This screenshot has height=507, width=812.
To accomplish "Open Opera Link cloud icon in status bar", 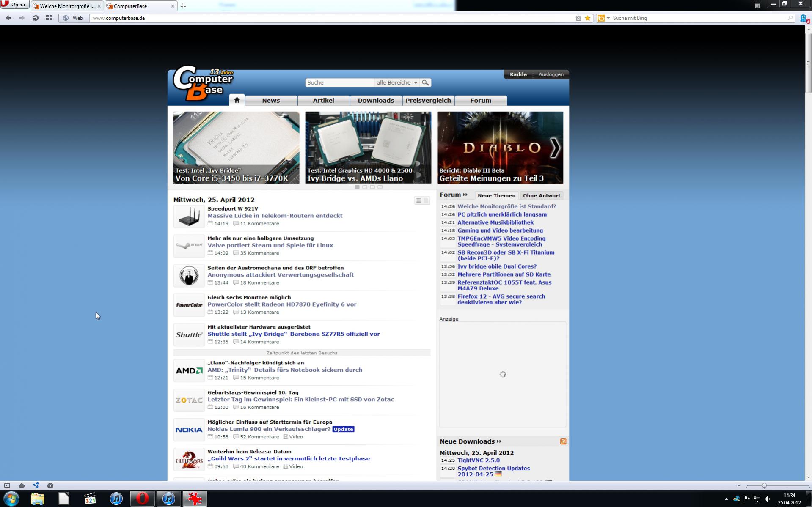I will tap(22, 485).
